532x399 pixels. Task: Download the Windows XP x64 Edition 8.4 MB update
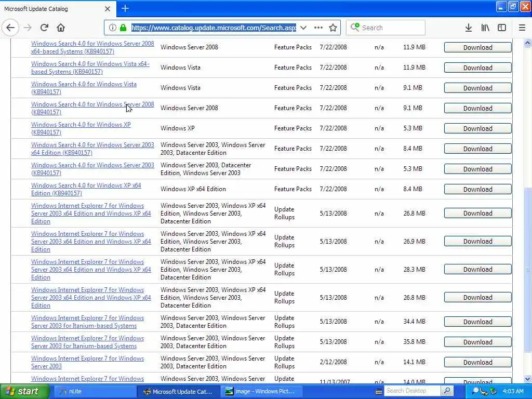478,189
